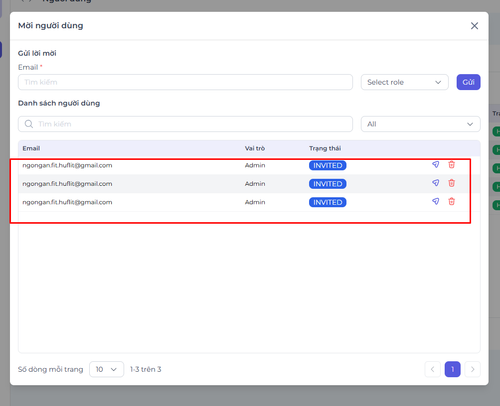Click the Gửi send button

coord(468,82)
